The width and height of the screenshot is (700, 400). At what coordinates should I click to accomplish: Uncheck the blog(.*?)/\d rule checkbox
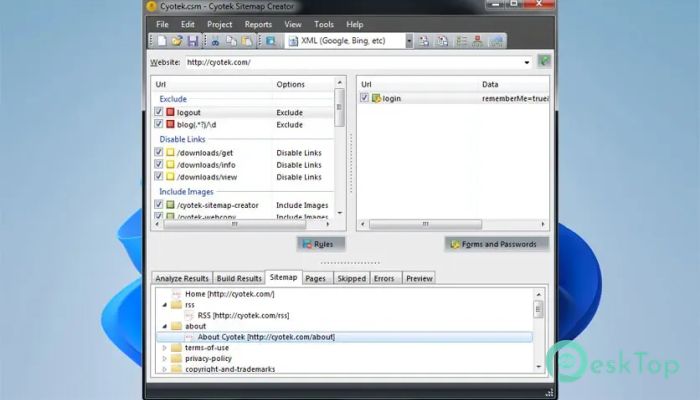click(x=158, y=124)
